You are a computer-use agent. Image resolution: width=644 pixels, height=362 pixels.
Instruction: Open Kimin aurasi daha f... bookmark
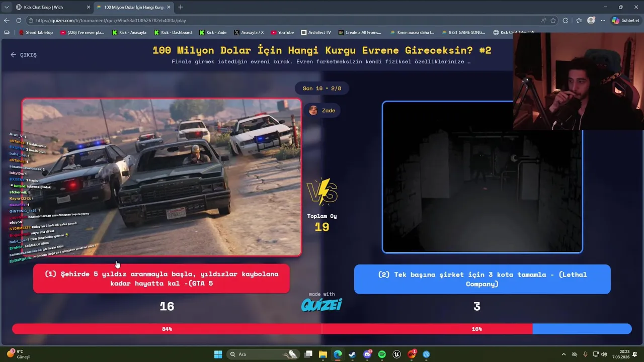[412, 32]
